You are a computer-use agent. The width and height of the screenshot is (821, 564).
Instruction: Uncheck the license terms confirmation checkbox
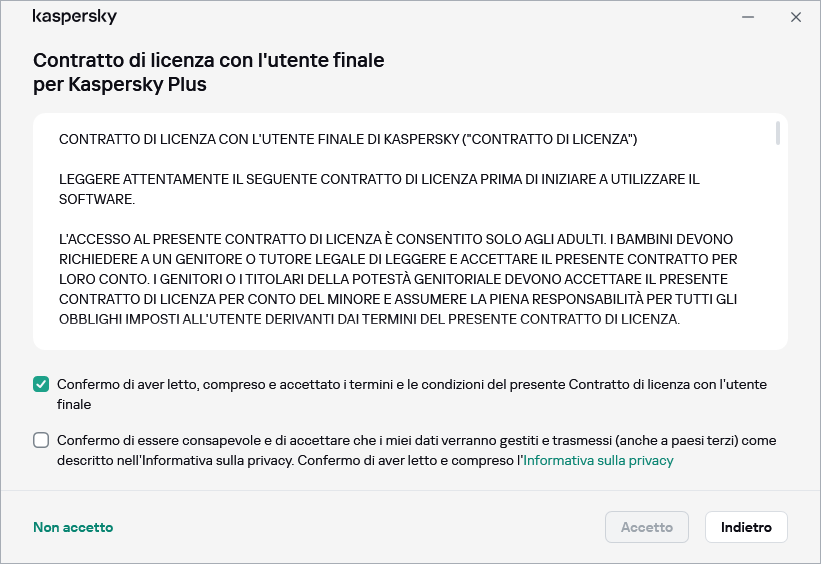pos(41,384)
